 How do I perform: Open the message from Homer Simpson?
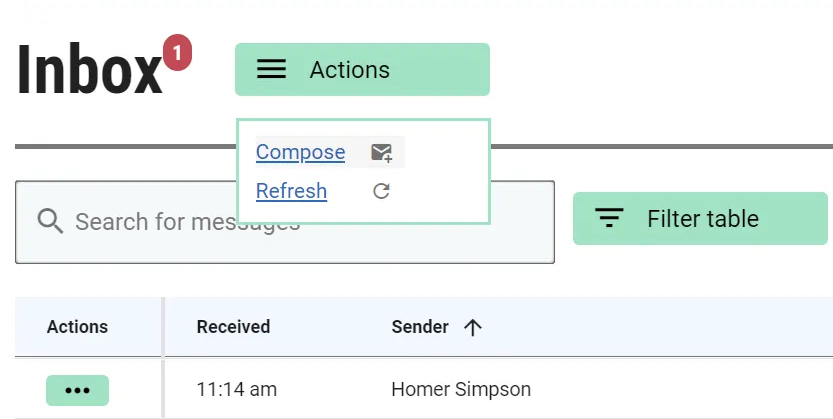click(x=461, y=389)
